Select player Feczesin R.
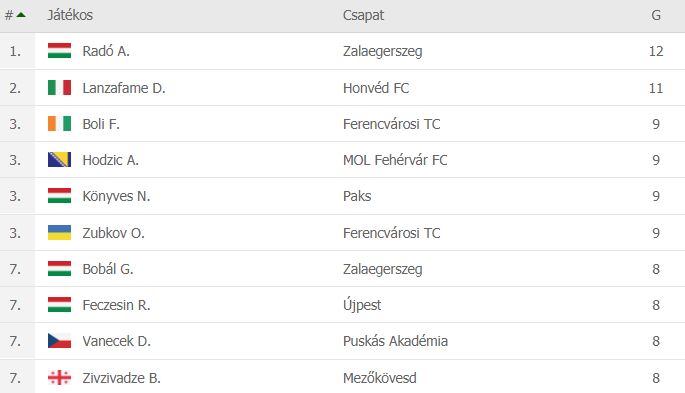685x393 pixels. click(x=116, y=305)
